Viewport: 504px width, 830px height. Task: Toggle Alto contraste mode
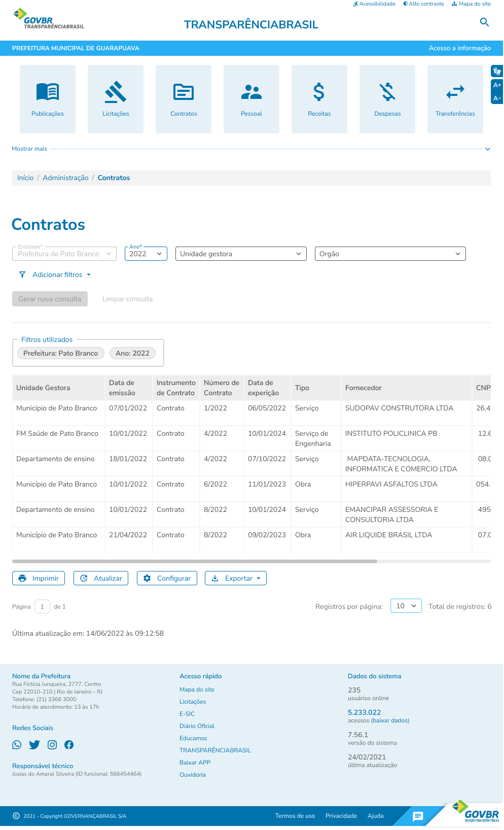pos(424,4)
